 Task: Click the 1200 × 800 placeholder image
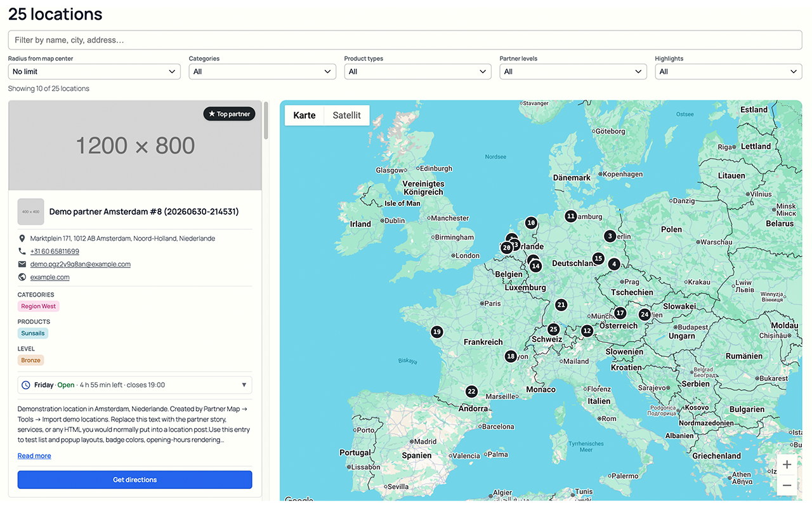point(135,145)
